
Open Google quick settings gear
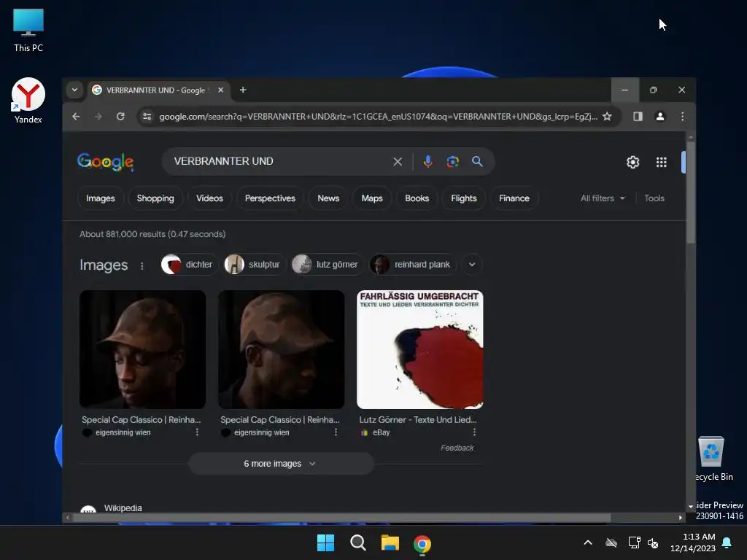[x=632, y=163]
